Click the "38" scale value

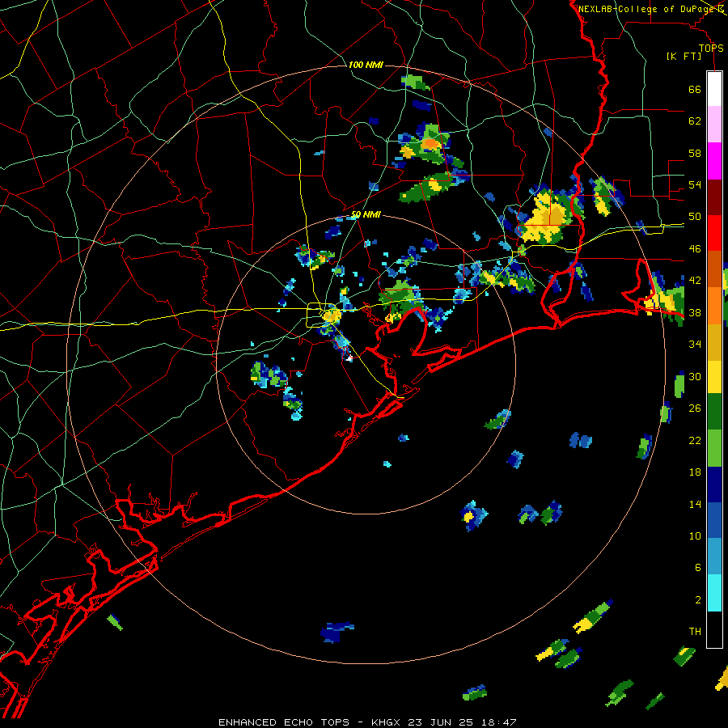[695, 312]
